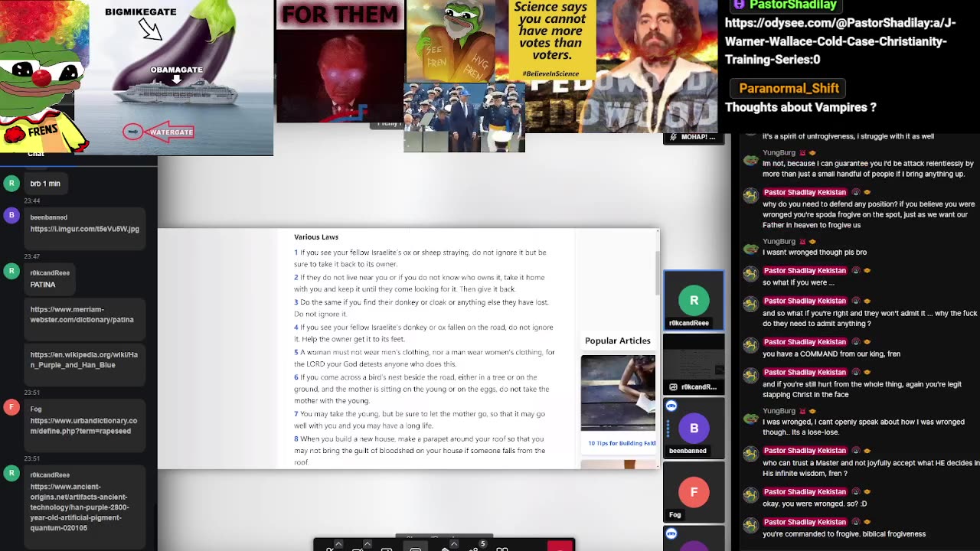This screenshot has height=551, width=980.
Task: Click the screen-share icon on the r0kcandR... tile
Action: click(673, 387)
